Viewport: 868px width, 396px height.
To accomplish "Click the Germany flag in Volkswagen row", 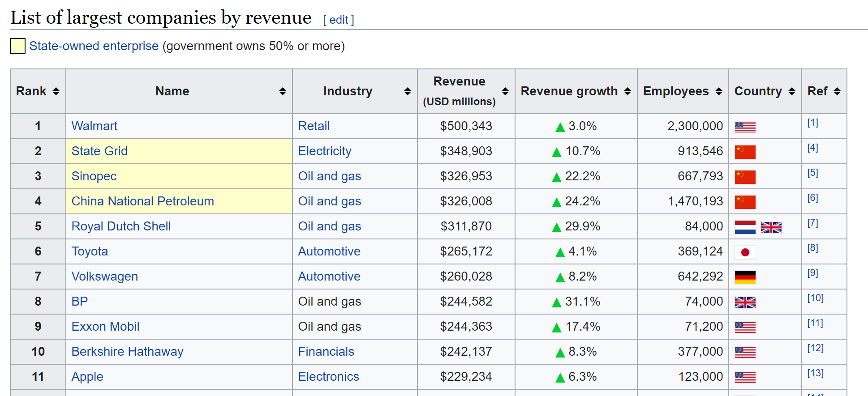I will (x=745, y=277).
